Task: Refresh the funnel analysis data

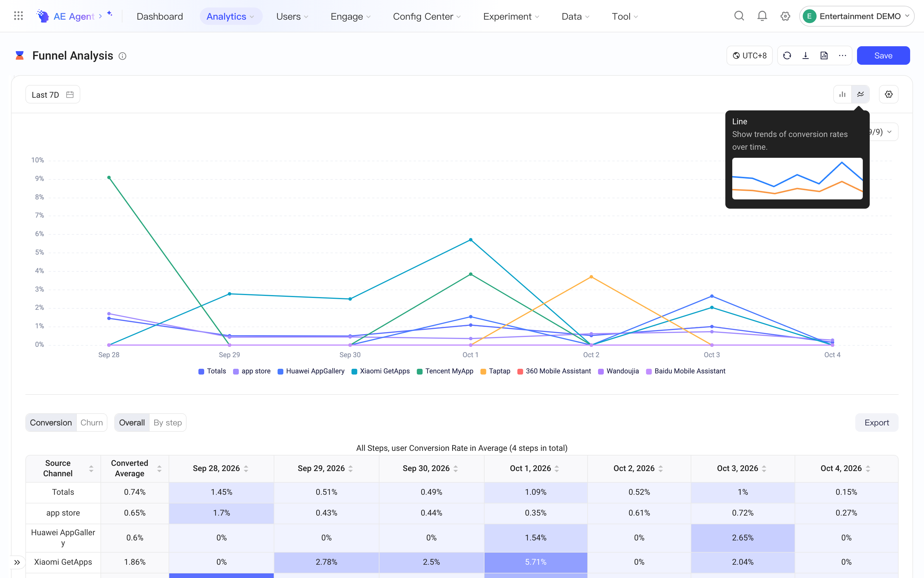Action: pos(787,56)
